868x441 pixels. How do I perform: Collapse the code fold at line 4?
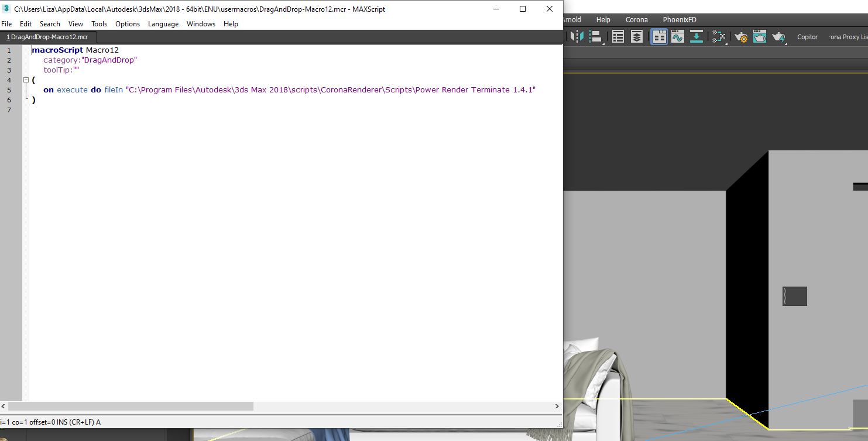tap(26, 80)
